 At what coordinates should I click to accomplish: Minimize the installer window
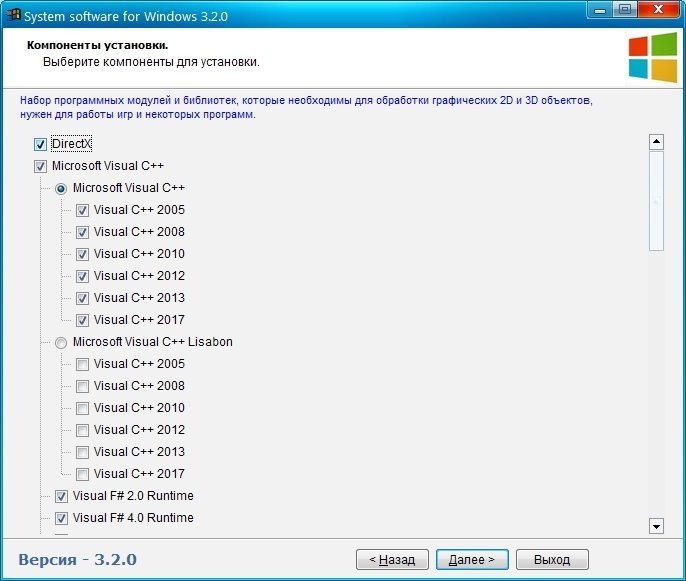600,10
